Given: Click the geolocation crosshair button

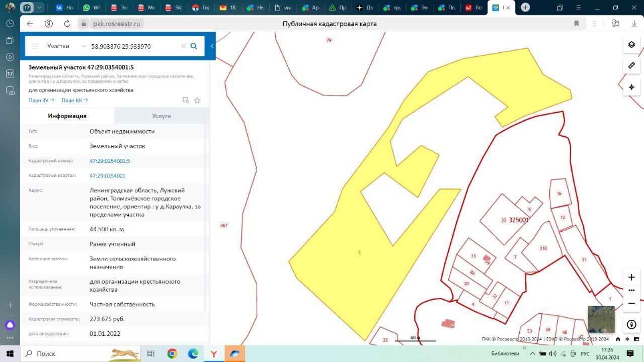Looking at the screenshot, I should pyautogui.click(x=631, y=87).
